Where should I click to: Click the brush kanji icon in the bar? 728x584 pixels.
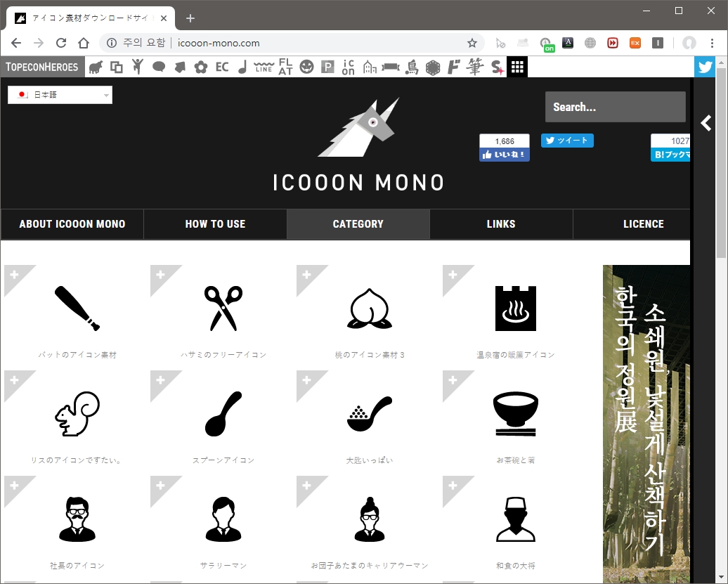(475, 67)
